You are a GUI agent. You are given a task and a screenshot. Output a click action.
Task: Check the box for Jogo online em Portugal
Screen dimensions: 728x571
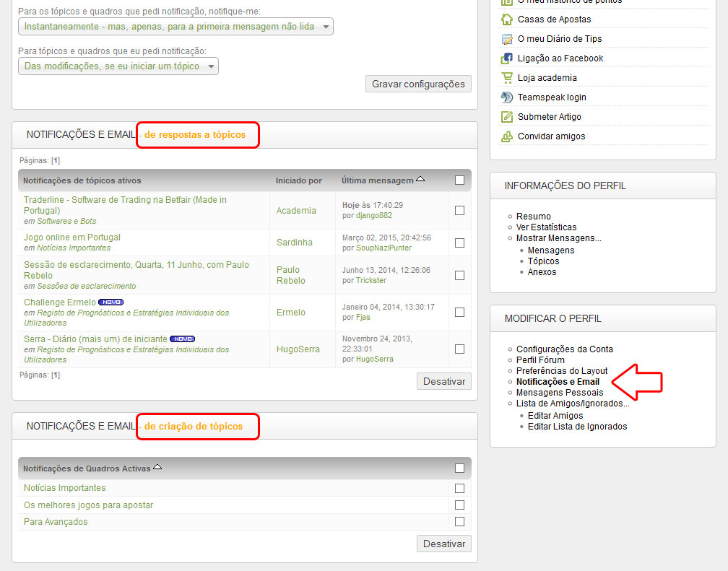(x=459, y=243)
